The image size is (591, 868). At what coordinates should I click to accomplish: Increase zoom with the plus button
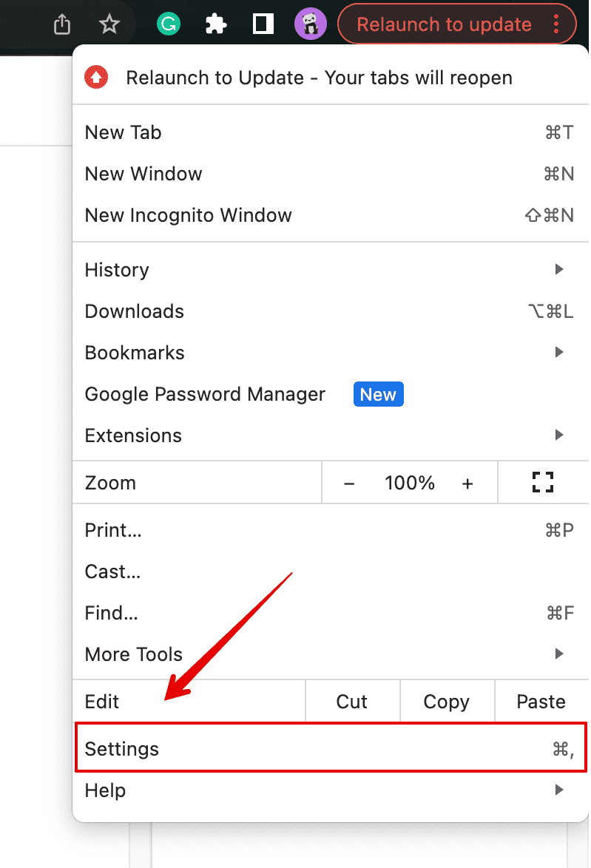tap(467, 484)
